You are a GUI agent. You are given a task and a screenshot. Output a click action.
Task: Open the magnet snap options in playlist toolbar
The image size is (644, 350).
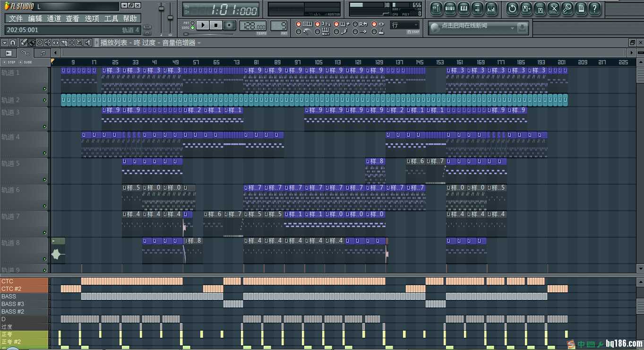pos(13,43)
